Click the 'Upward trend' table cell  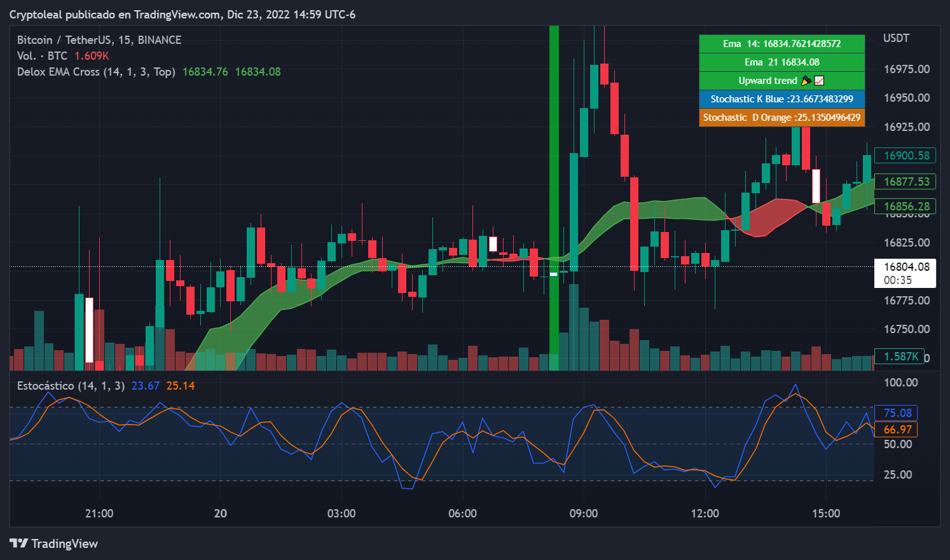pos(781,81)
